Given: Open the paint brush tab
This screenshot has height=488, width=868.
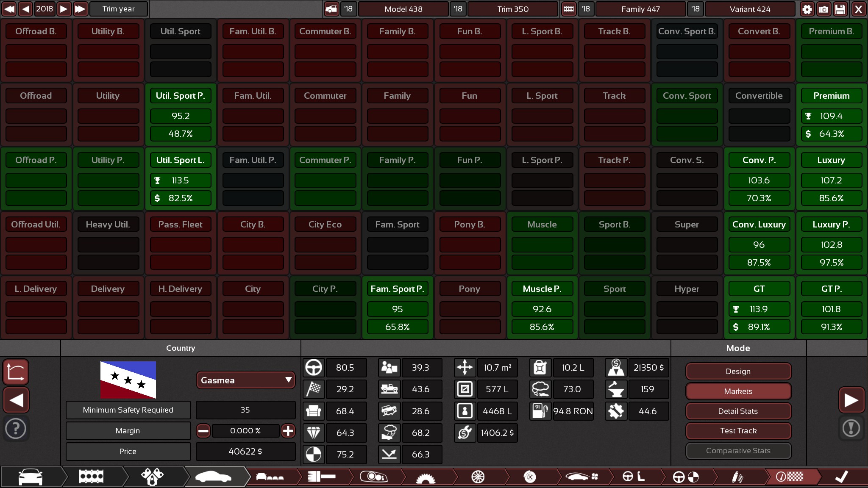Looking at the screenshot, I should click(x=321, y=477).
